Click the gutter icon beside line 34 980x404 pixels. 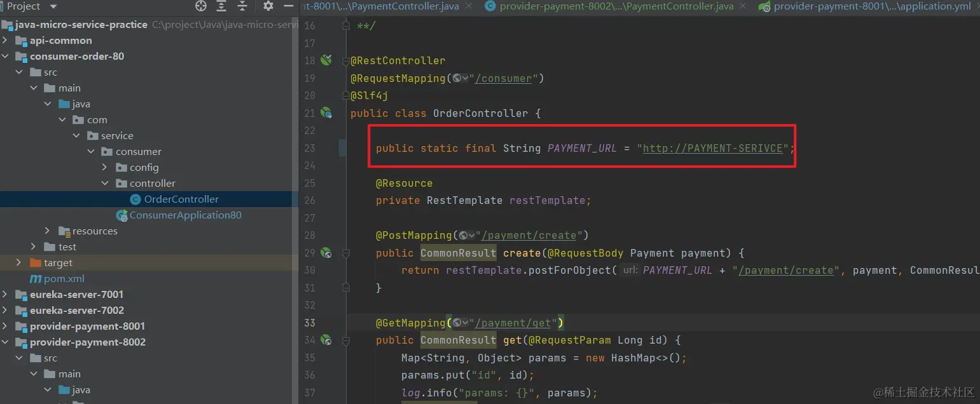[326, 340]
